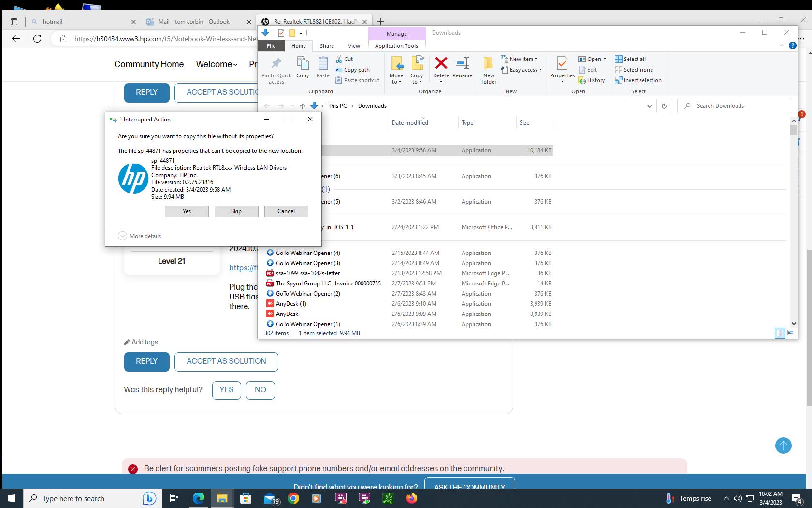Image resolution: width=812 pixels, height=508 pixels.
Task: Switch to the Share ribbon tab
Action: 327,45
